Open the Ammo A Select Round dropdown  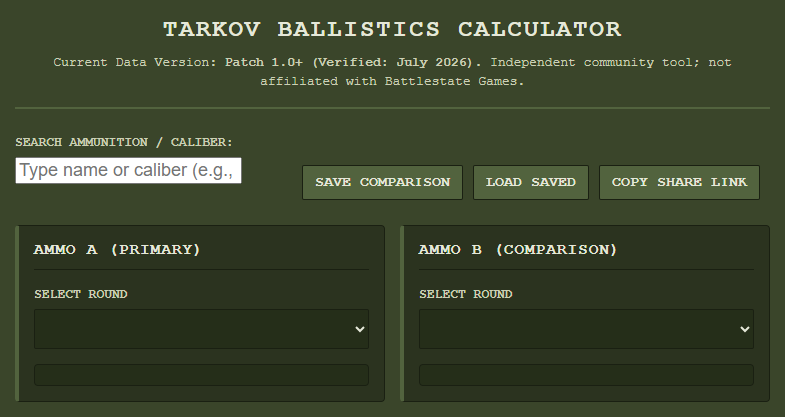click(201, 329)
